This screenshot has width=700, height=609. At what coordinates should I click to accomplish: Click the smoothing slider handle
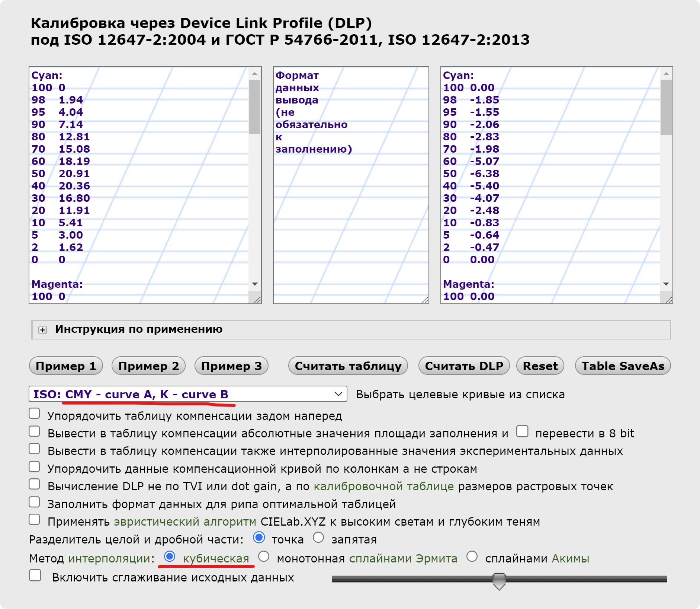(499, 580)
